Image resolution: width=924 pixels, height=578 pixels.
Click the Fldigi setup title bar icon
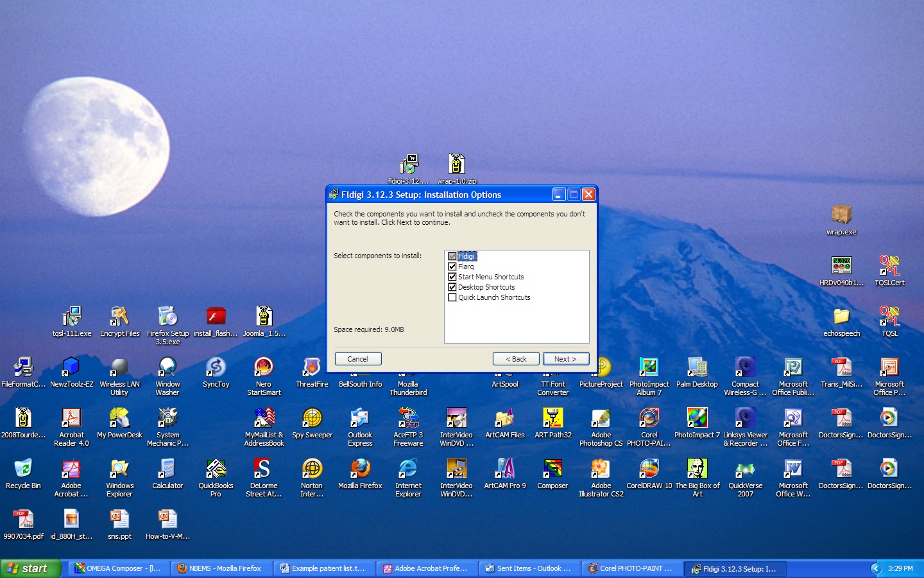point(334,195)
